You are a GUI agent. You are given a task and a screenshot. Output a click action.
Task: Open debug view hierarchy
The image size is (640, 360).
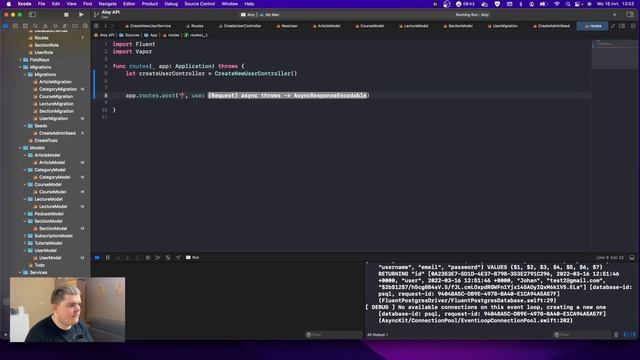coord(148,258)
